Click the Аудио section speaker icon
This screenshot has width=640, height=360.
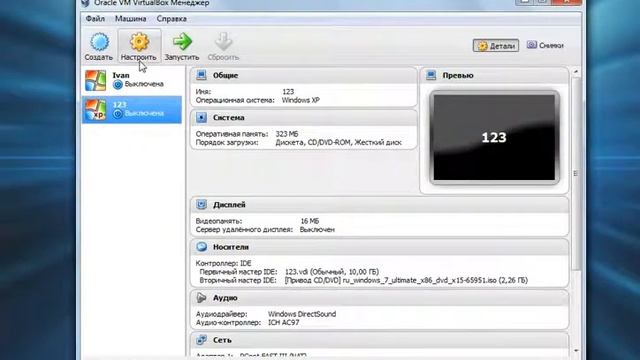(x=201, y=298)
